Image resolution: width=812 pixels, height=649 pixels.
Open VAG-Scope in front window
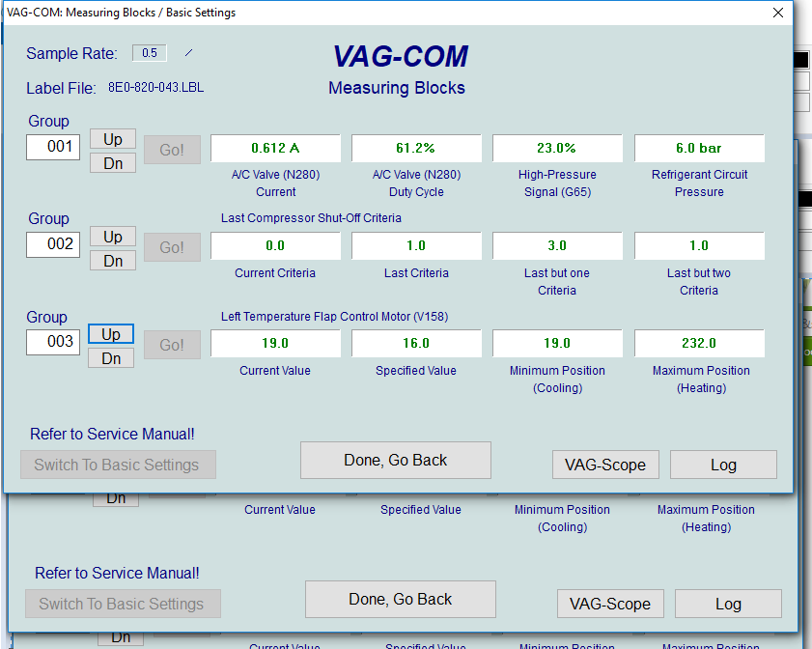[605, 465]
